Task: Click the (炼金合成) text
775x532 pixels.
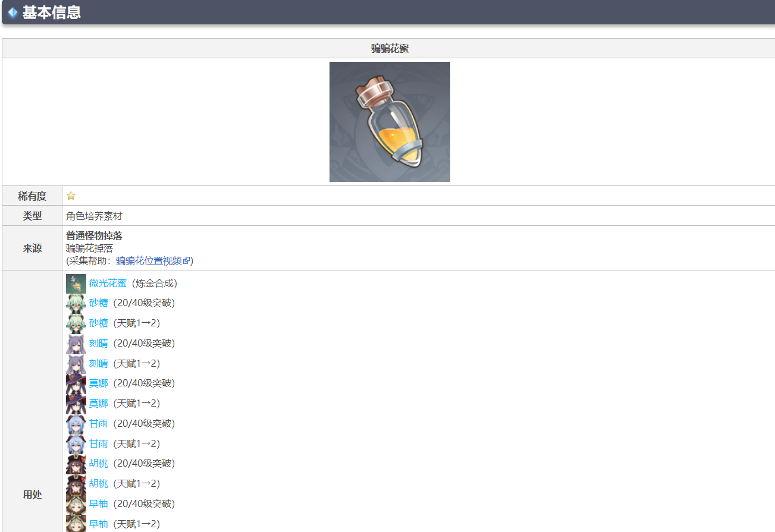Action: [155, 284]
